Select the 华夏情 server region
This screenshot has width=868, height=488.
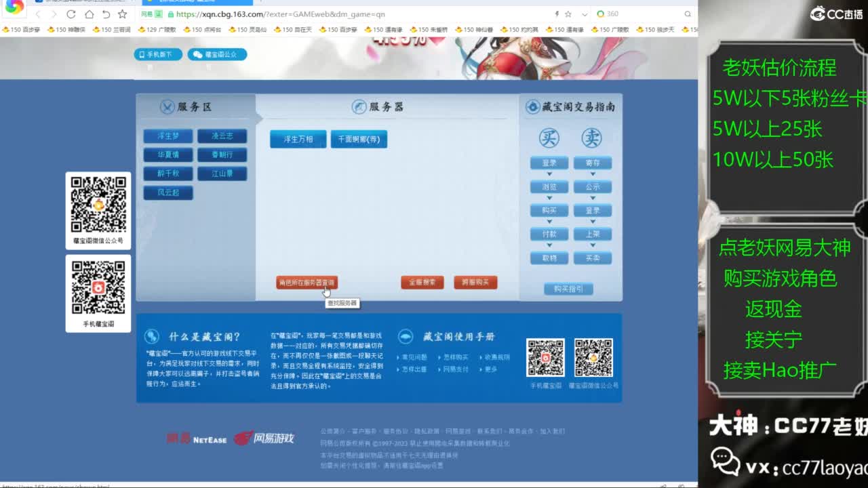(168, 155)
